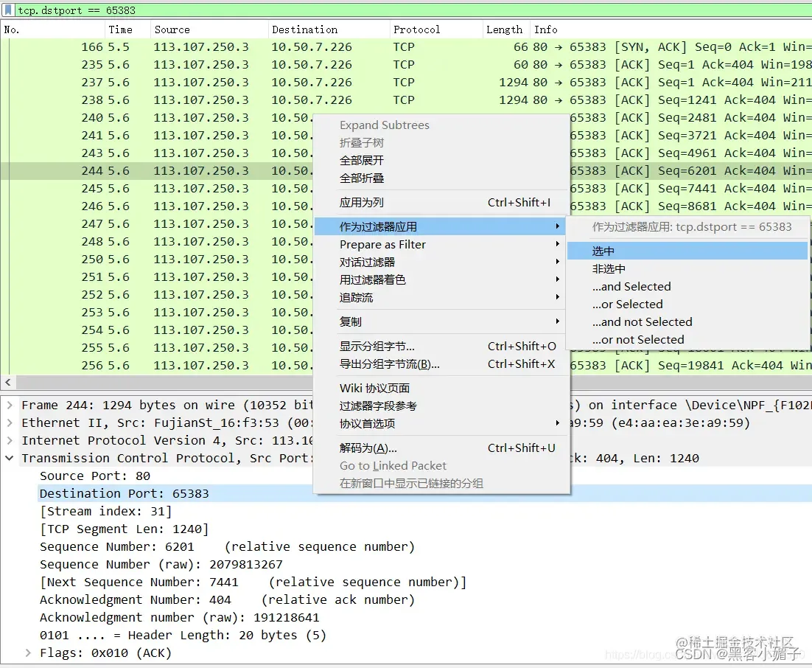Click the bookmark icon in filter bar
The height and width of the screenshot is (668, 812).
coord(8,10)
